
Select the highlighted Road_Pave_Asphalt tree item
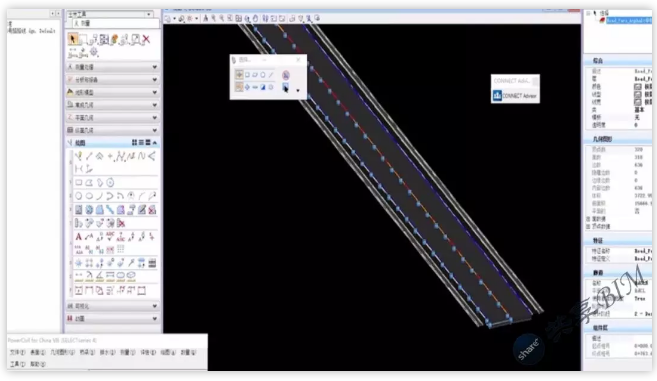(x=629, y=21)
